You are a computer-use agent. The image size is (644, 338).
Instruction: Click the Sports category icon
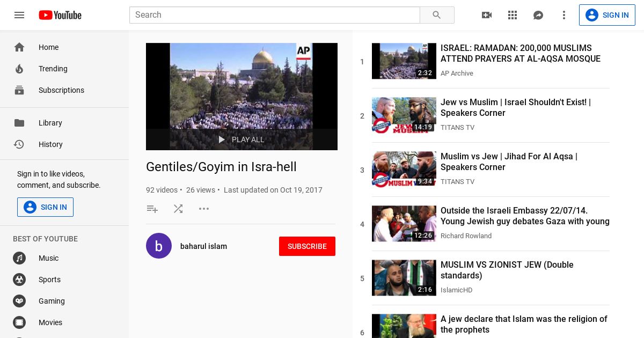pos(19,280)
